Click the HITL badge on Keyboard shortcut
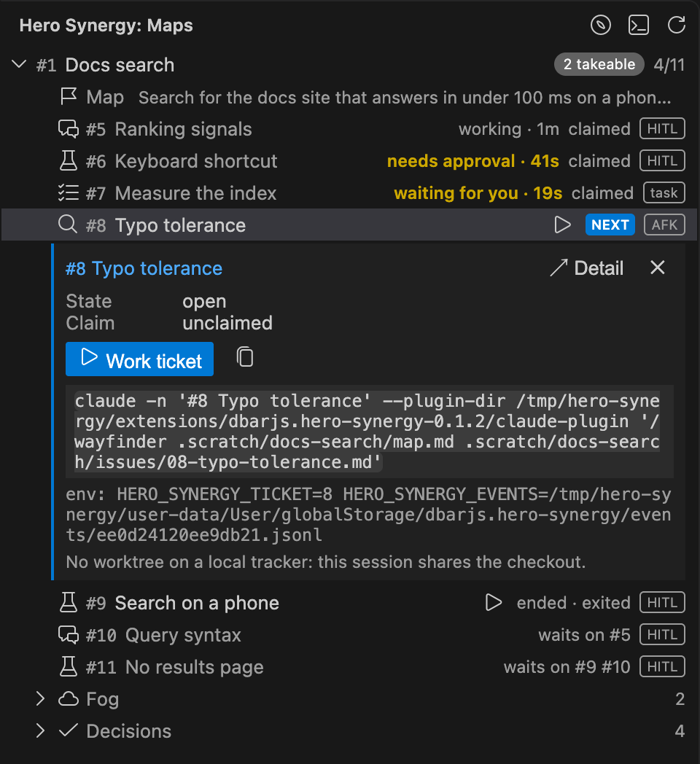 coord(663,161)
